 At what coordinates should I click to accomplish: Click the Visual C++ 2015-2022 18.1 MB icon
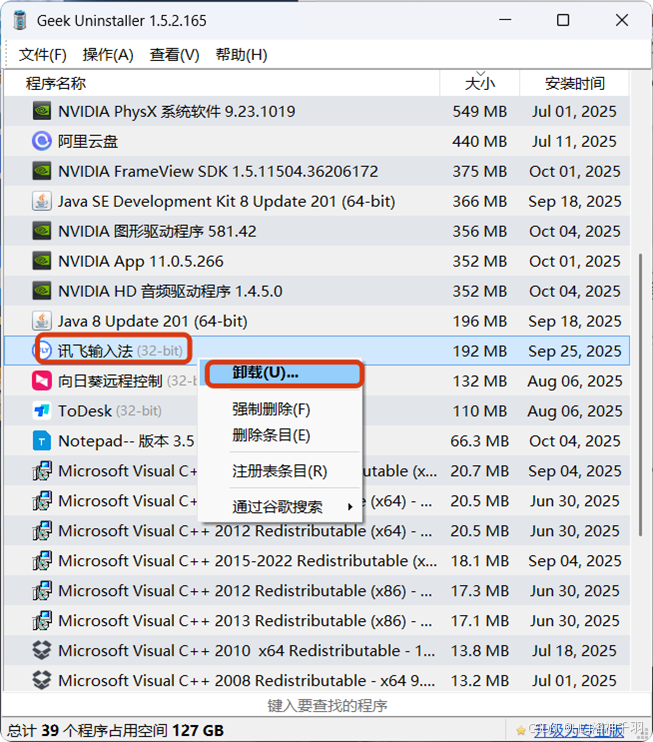click(42, 561)
